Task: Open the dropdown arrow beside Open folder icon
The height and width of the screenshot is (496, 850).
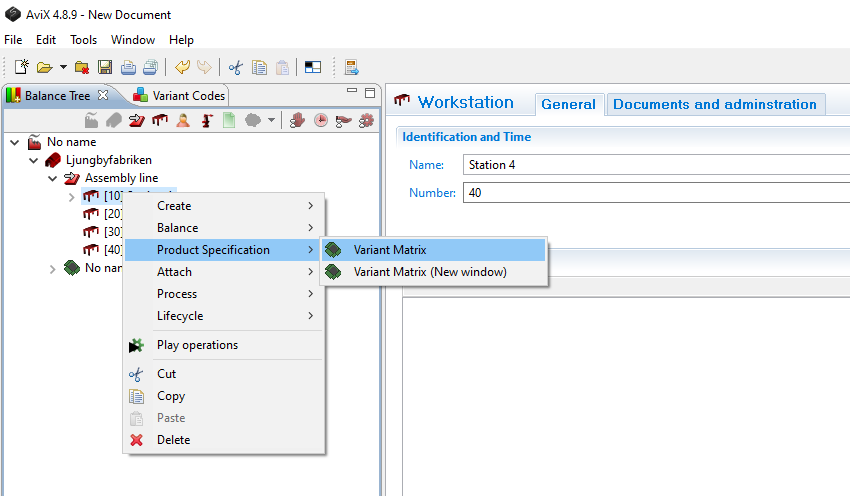Action: (x=63, y=68)
